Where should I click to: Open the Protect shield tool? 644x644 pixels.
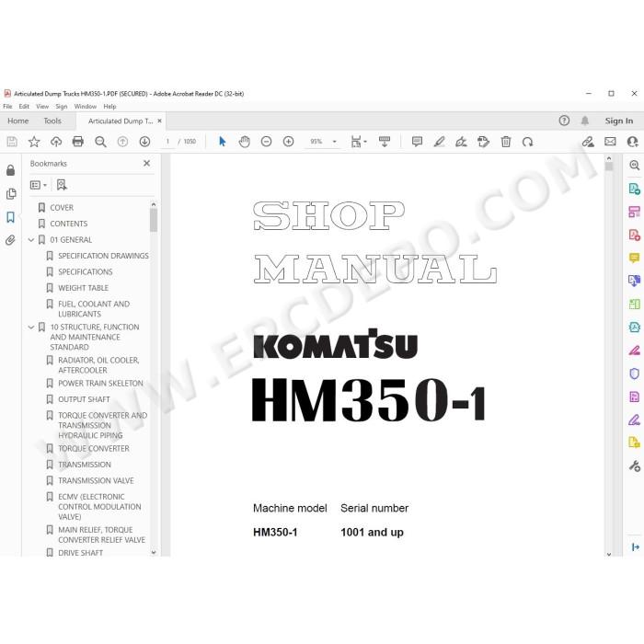coord(634,374)
